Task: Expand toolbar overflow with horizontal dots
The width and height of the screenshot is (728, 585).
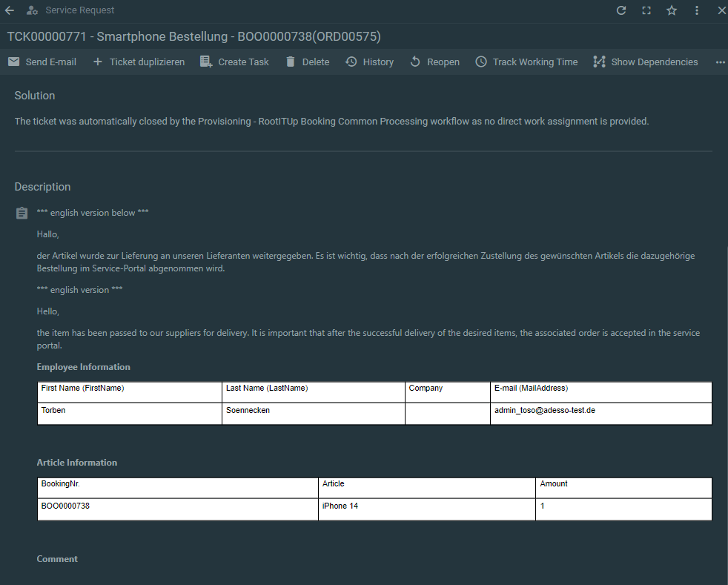Action: [720, 62]
